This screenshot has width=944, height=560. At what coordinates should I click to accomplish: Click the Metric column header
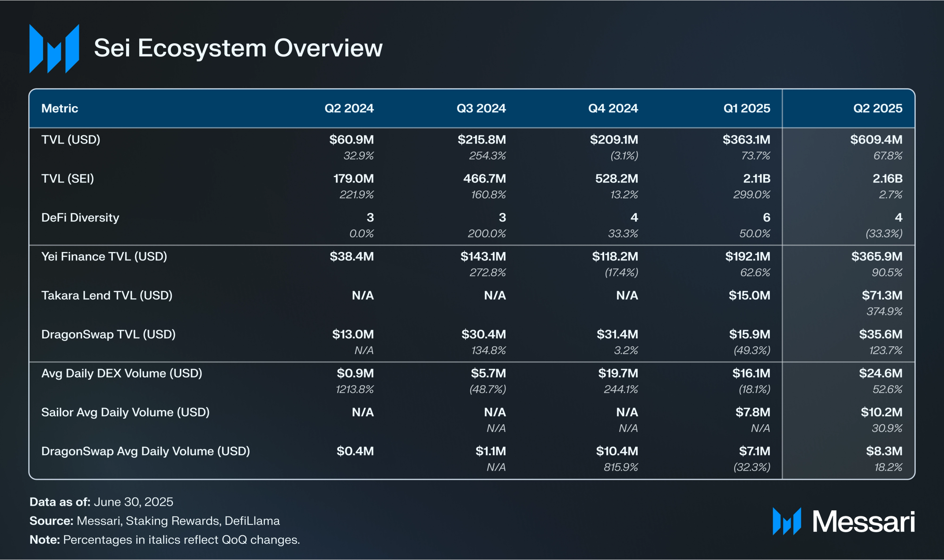59,108
